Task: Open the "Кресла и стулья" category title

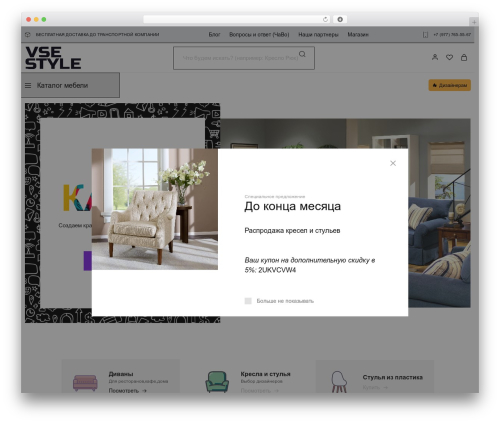Action: click(265, 374)
